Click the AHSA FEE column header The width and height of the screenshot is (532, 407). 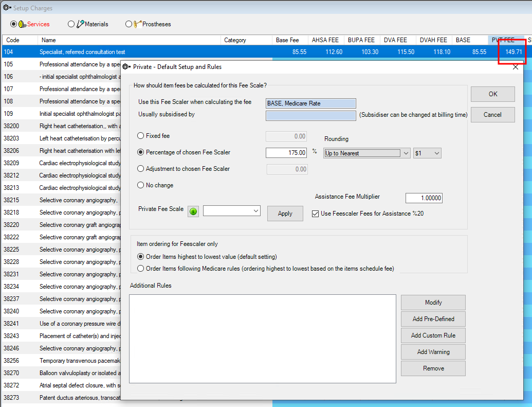pyautogui.click(x=326, y=40)
